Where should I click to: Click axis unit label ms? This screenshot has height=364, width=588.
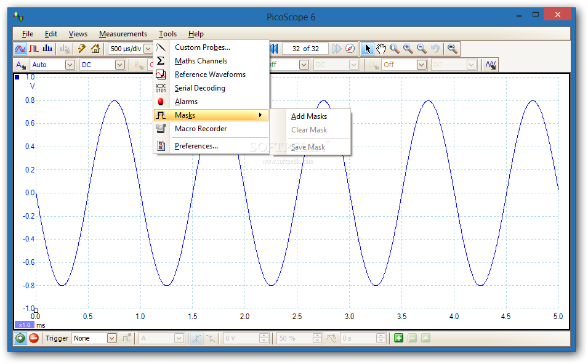[41, 325]
